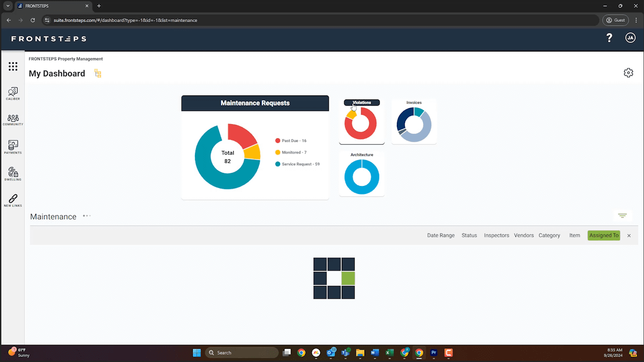Screen dimensions: 644x362
Task: Open the Community sidebar module
Action: tap(13, 120)
